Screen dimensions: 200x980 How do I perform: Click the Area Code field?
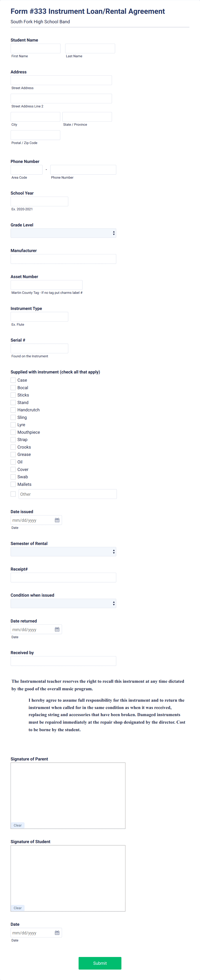pos(27,170)
